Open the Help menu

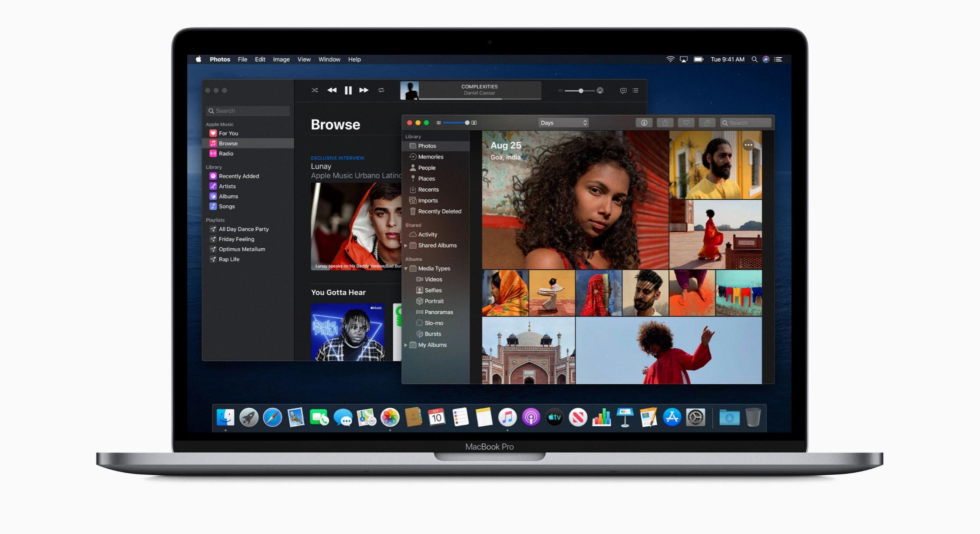pos(354,59)
